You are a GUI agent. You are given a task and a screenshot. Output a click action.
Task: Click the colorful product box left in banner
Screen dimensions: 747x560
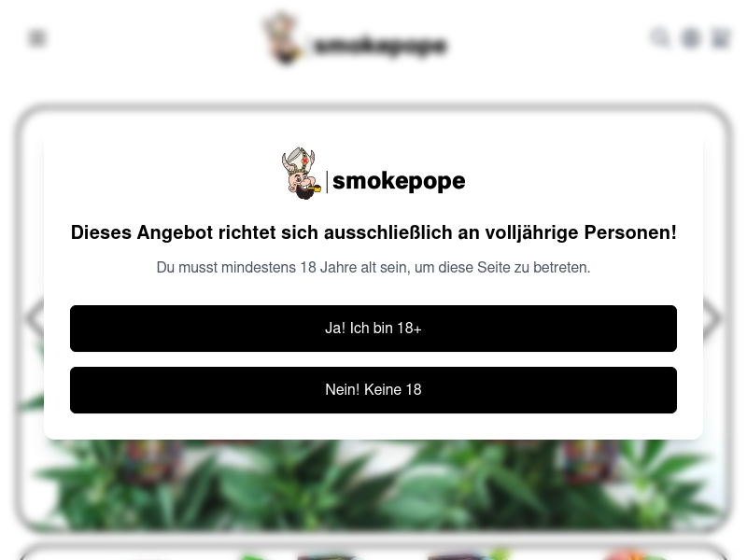click(151, 461)
